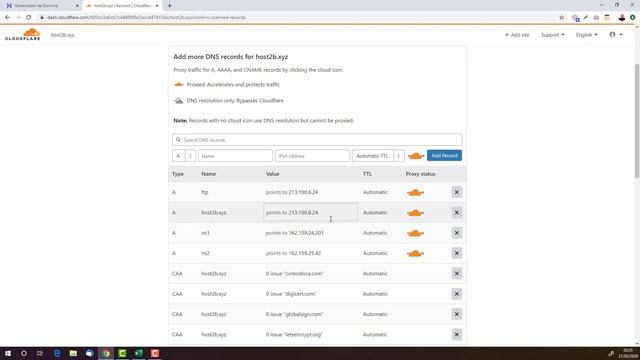Remove the comodoca.com CAA record
The width and height of the screenshot is (640, 360).
(457, 273)
